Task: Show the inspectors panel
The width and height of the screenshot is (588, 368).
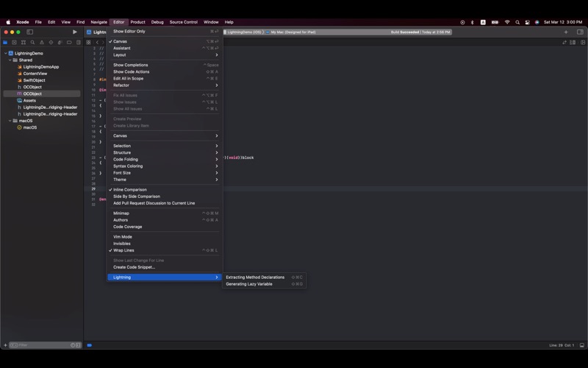Action: [x=580, y=32]
